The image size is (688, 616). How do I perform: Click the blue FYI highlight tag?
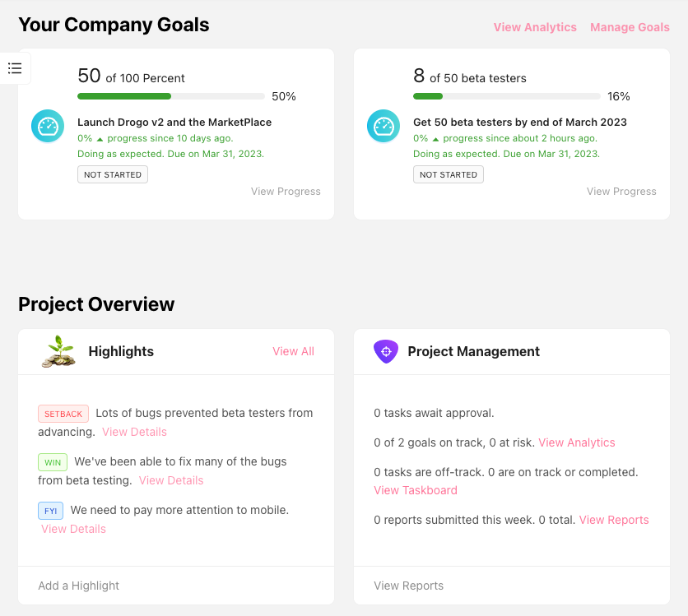point(50,511)
